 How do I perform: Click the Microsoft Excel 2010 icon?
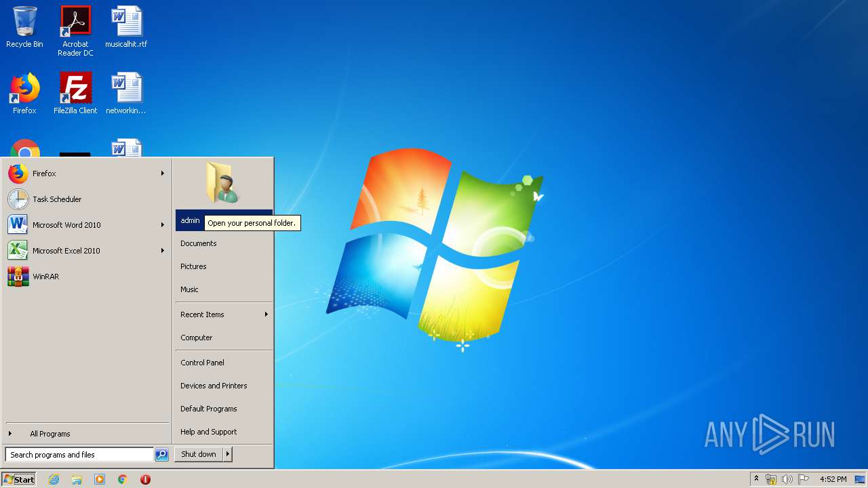18,251
